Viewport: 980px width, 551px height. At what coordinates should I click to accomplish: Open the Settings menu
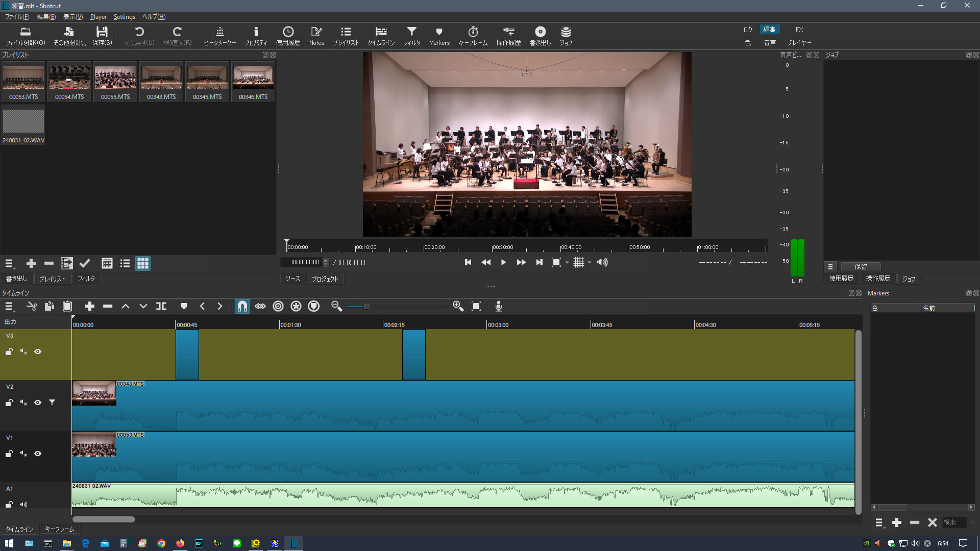point(124,17)
